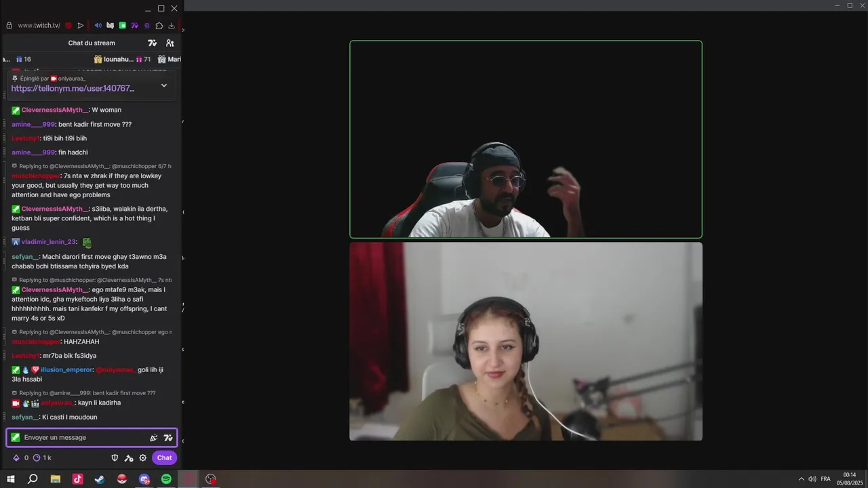This screenshot has width=868, height=488.
Task: Click the red heart shield icon in address bar
Action: 68,26
